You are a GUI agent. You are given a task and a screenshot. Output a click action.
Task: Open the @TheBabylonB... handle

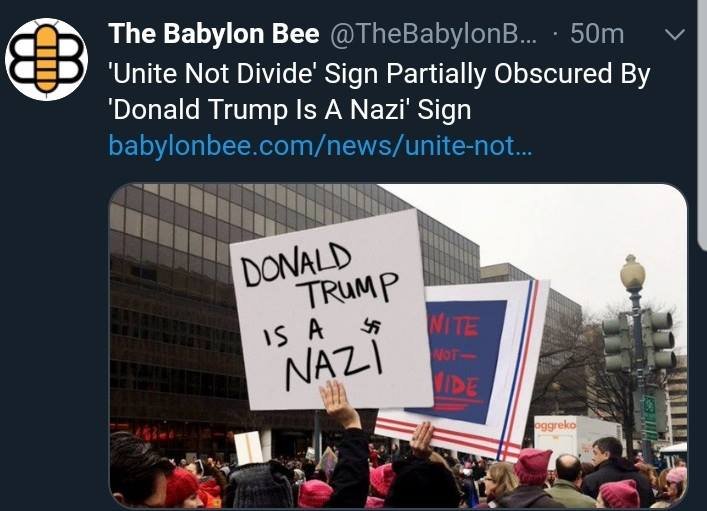coord(433,34)
